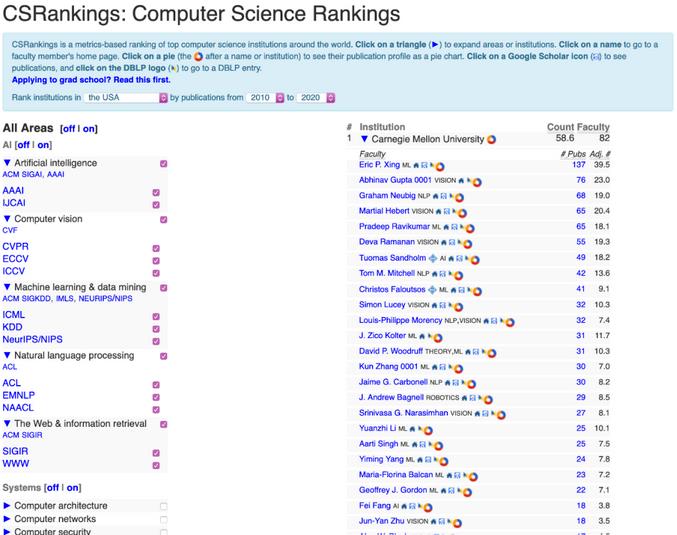
Task: Uncheck the ICML conference checkbox
Action: [x=156, y=317]
